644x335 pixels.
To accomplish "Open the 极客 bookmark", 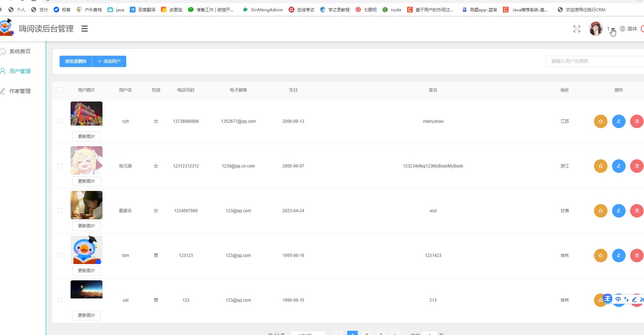I will pos(62,10).
